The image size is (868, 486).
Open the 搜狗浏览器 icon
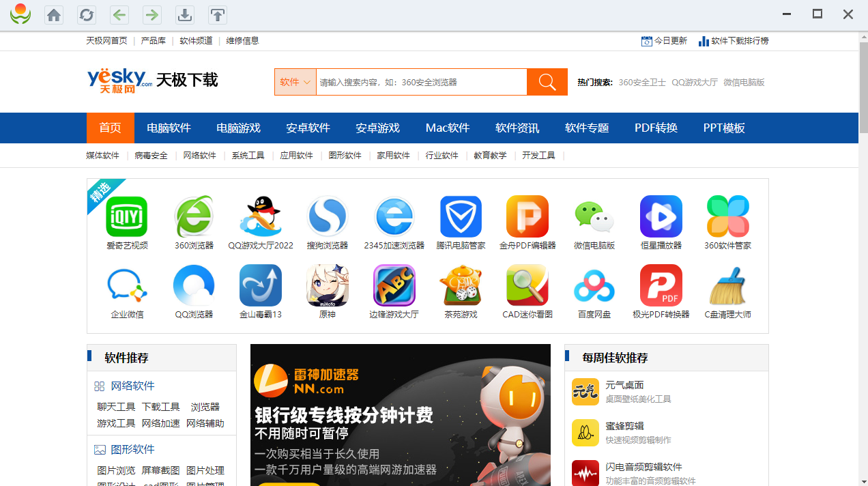328,216
